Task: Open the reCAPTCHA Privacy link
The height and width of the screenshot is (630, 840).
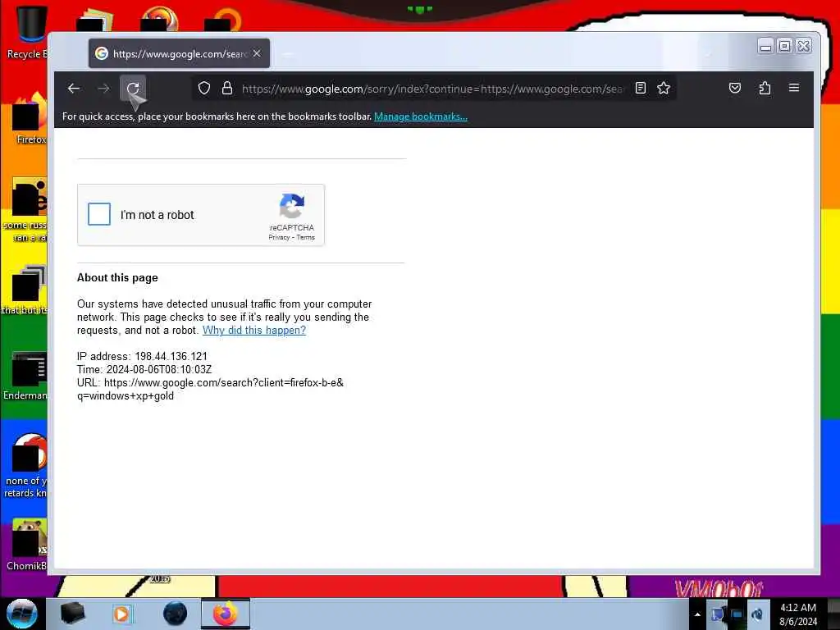Action: (279, 237)
